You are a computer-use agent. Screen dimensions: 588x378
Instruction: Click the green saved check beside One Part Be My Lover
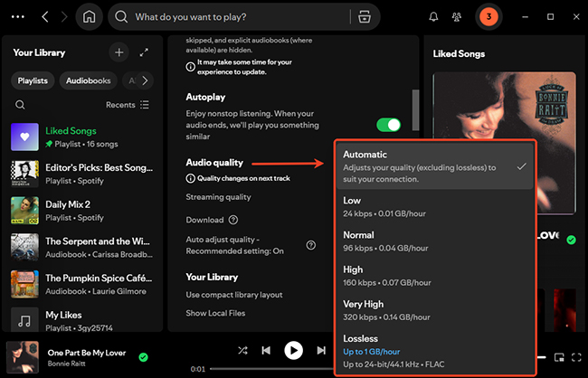click(x=143, y=357)
